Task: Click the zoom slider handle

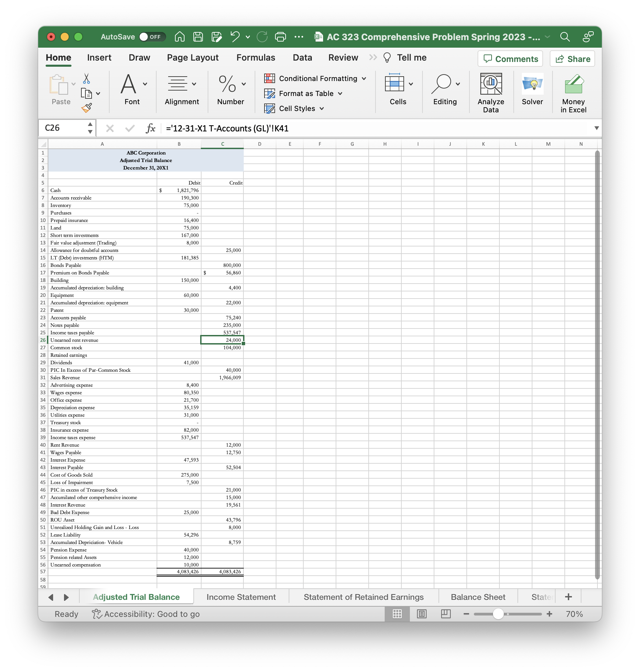Action: tap(498, 614)
